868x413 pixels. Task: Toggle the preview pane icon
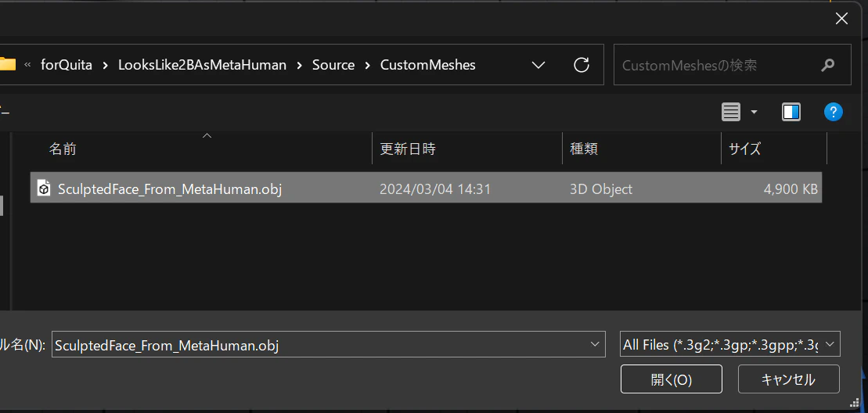pos(791,112)
